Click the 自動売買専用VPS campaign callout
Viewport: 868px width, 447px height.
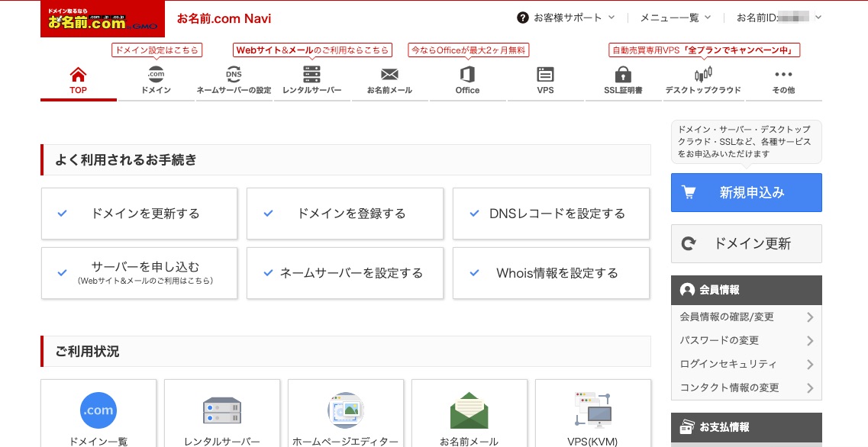(705, 50)
